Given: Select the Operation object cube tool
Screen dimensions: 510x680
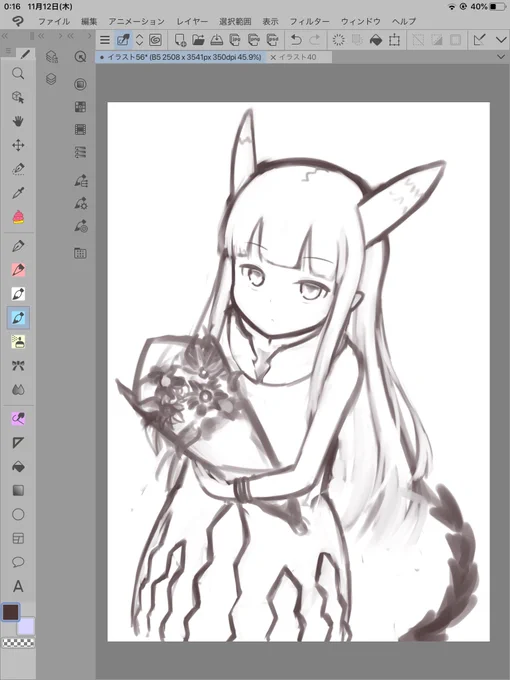Looking at the screenshot, I should [18, 97].
